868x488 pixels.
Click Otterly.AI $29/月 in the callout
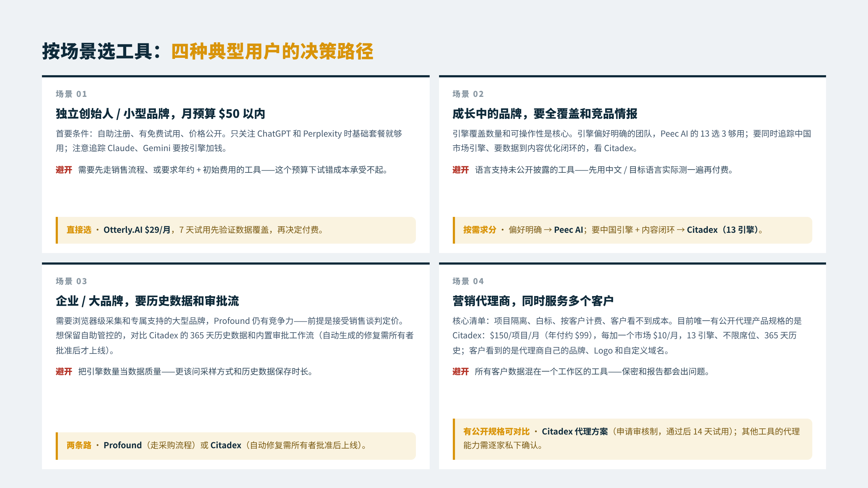click(137, 230)
